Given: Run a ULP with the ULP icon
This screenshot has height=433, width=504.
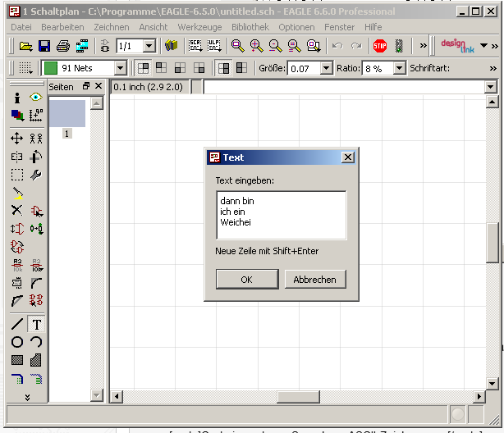Looking at the screenshot, I should coord(214,46).
